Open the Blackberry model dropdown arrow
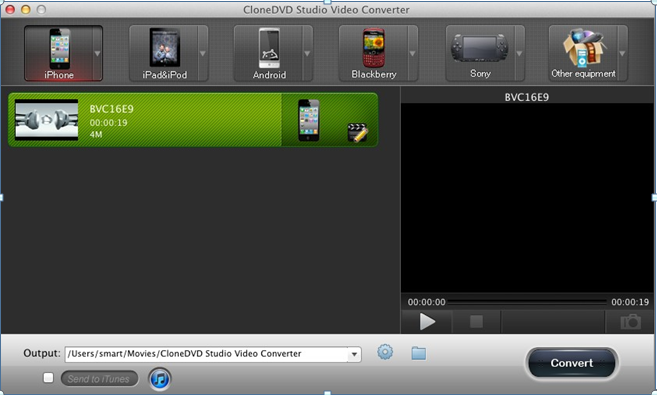 click(413, 54)
